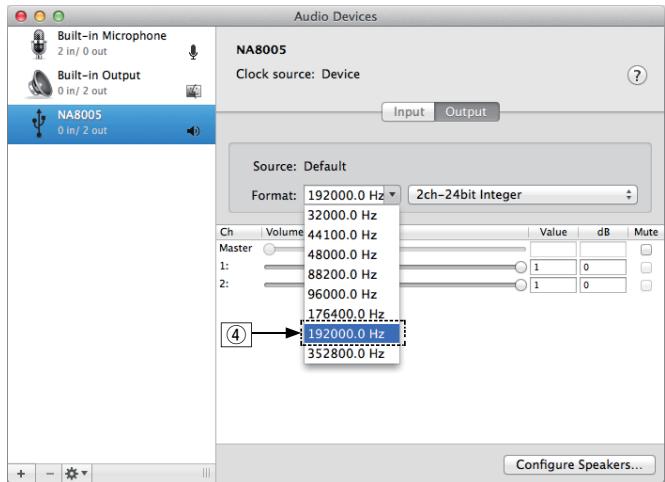Image resolution: width=665 pixels, height=482 pixels.
Task: Zoom the Audio Devices window with green button
Action: click(59, 16)
